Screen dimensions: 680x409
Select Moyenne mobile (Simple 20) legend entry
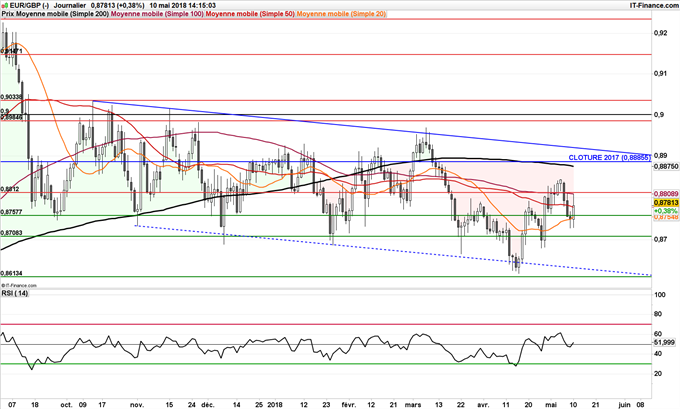(341, 14)
